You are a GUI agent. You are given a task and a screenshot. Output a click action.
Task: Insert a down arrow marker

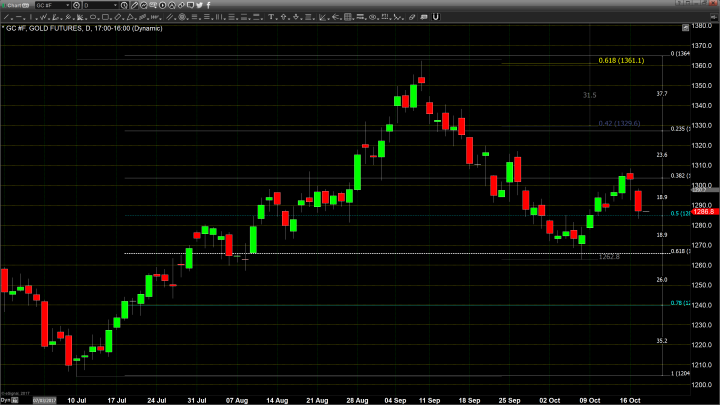tap(296, 17)
